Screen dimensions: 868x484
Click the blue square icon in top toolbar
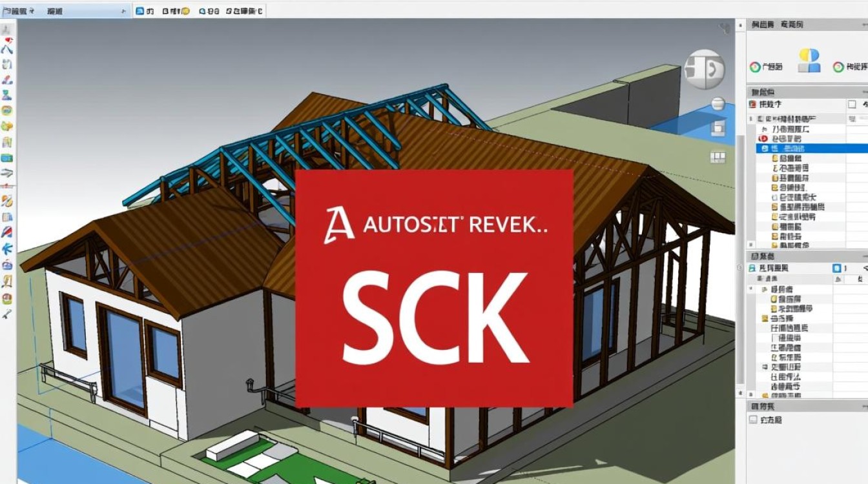[139, 11]
